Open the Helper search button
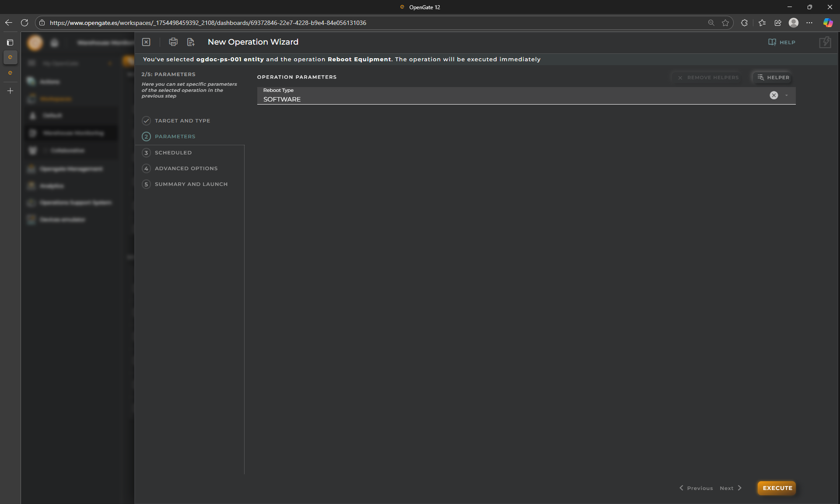This screenshot has height=504, width=840. [773, 77]
